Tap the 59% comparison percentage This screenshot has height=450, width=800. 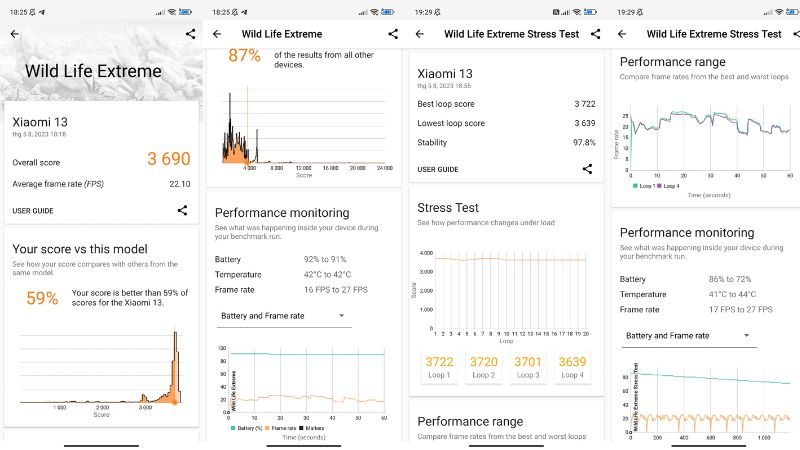click(x=42, y=298)
